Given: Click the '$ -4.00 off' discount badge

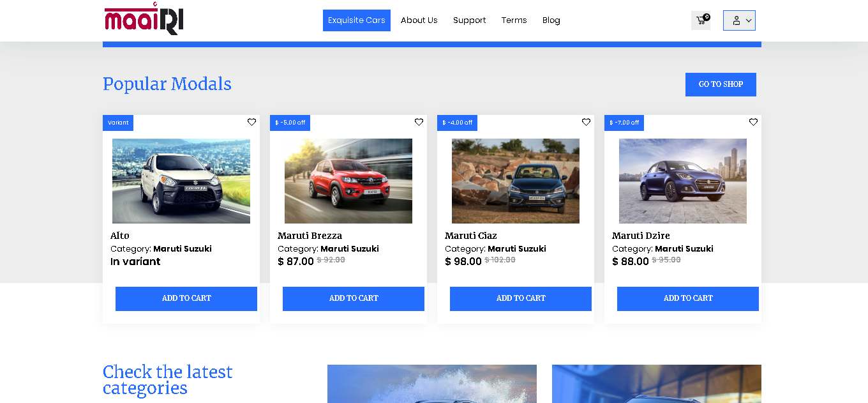Looking at the screenshot, I should (457, 123).
